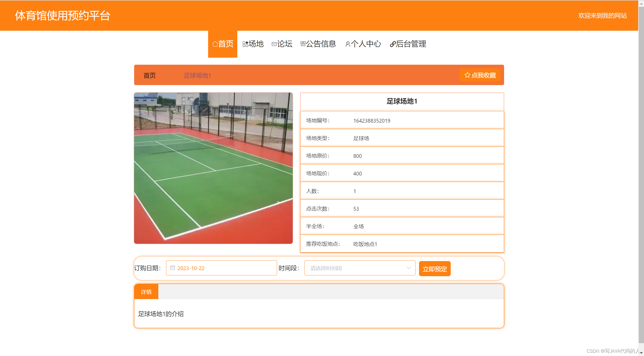
Task: Click the home icon in navigation
Action: pos(215,44)
